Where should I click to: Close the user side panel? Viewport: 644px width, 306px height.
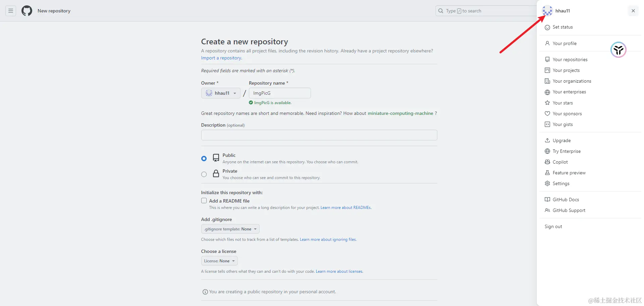(633, 11)
